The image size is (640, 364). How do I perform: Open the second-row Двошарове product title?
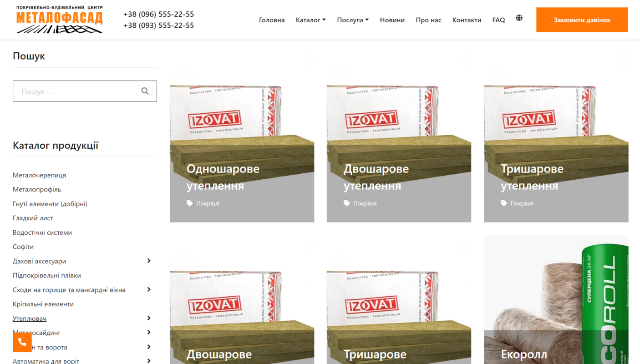coord(219,354)
